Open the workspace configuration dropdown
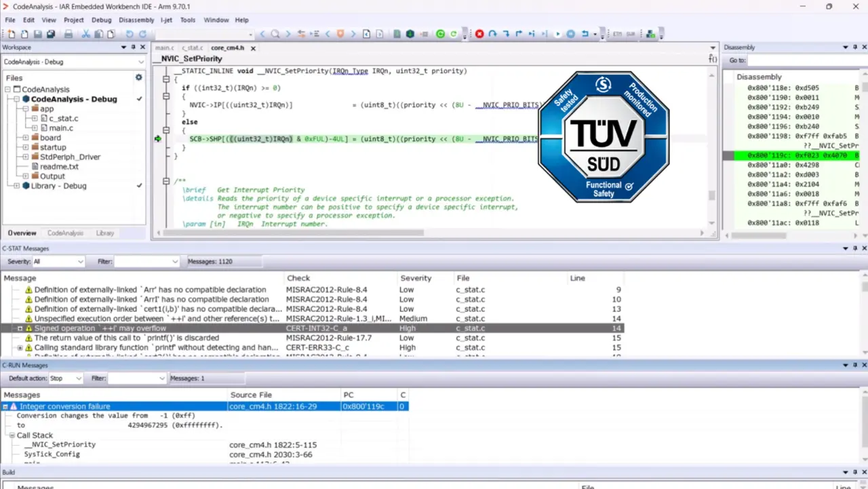 pos(73,62)
